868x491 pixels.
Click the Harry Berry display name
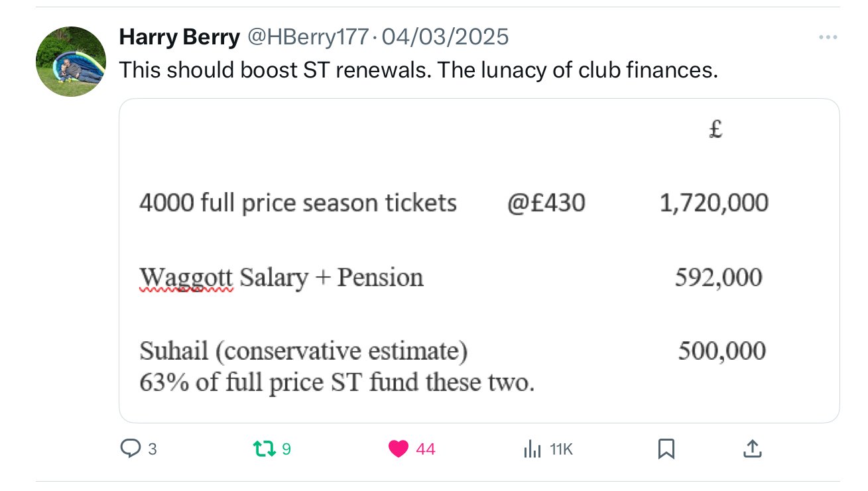pos(179,37)
